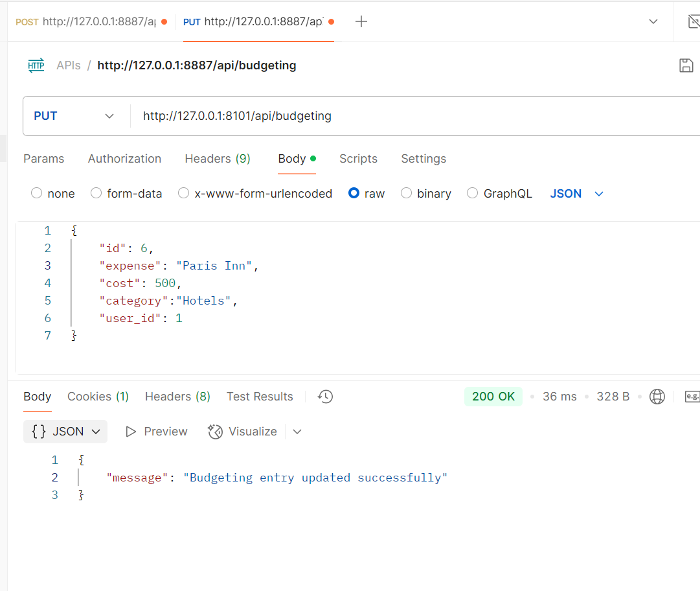Open the JSON raw format dropdown
700x591 pixels.
click(x=576, y=193)
